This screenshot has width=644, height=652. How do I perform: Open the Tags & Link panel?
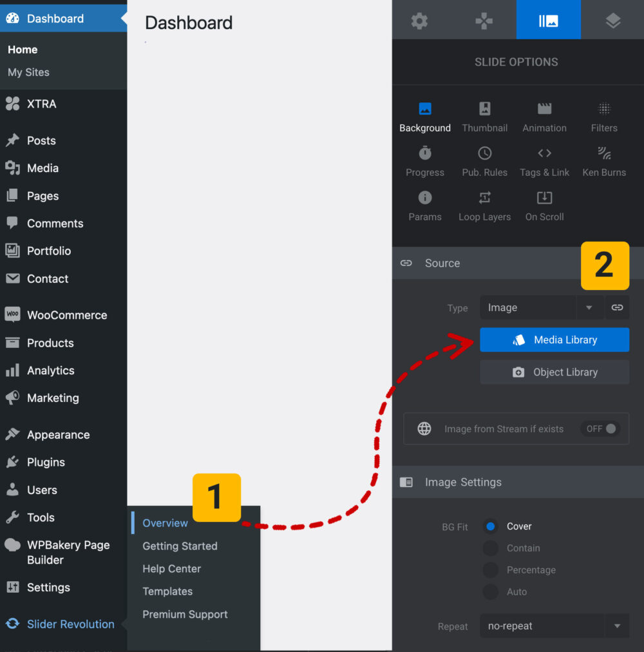coord(544,161)
